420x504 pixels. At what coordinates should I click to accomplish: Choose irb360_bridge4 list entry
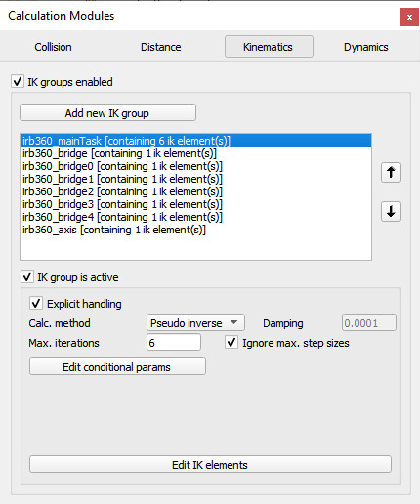coord(195,217)
